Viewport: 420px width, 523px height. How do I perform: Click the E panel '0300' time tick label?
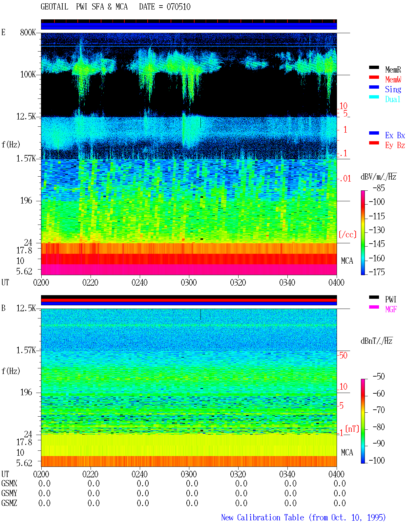click(x=189, y=283)
